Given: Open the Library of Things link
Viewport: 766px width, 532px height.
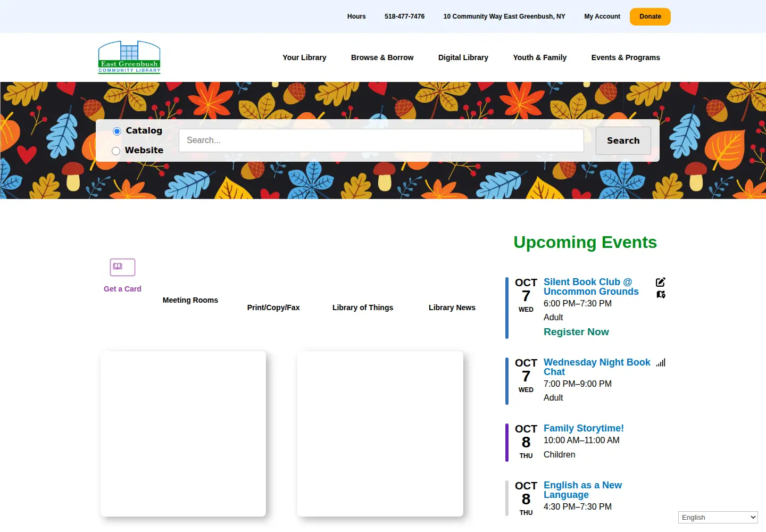Looking at the screenshot, I should point(363,307).
